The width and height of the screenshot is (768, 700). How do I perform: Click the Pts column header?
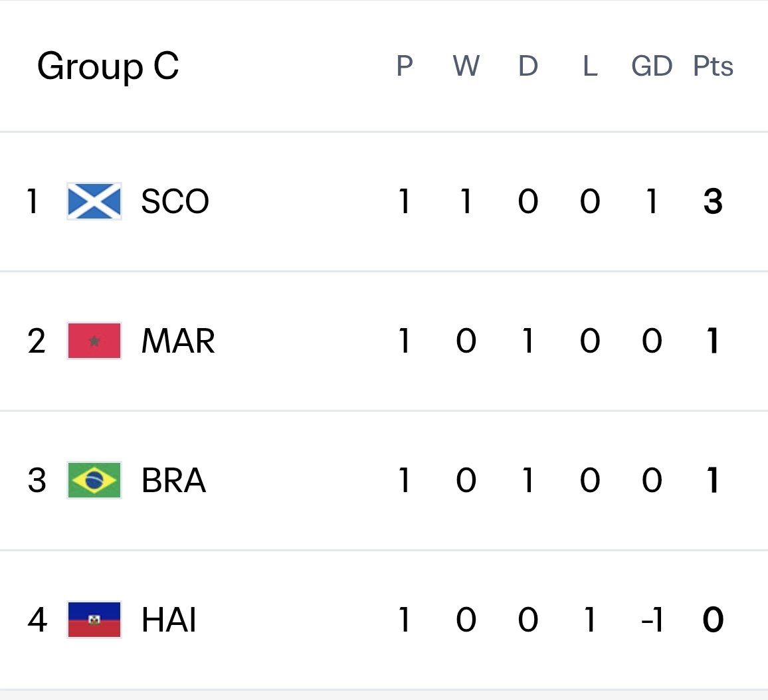713,66
